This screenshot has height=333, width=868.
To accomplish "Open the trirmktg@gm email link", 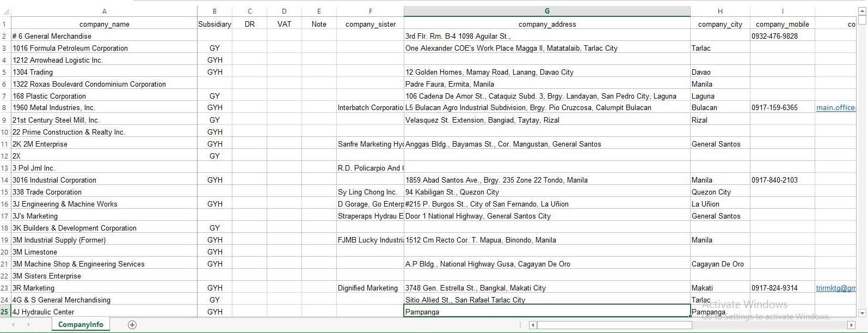I will click(835, 288).
